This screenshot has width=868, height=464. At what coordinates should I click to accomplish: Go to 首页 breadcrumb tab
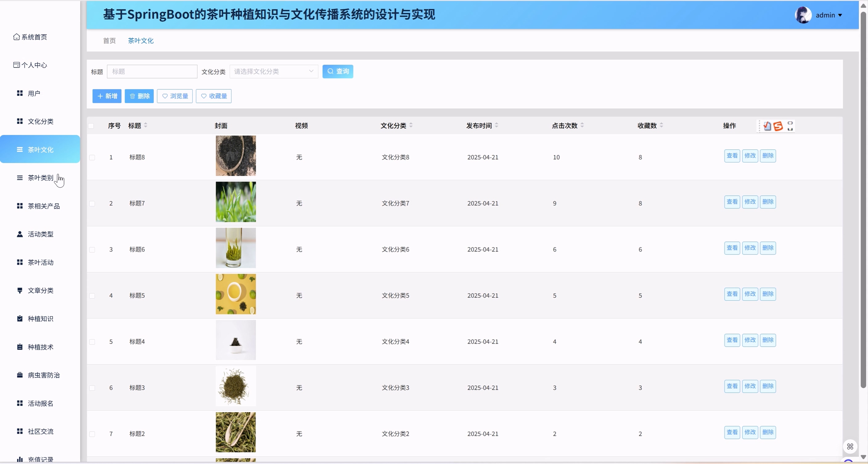[109, 40]
